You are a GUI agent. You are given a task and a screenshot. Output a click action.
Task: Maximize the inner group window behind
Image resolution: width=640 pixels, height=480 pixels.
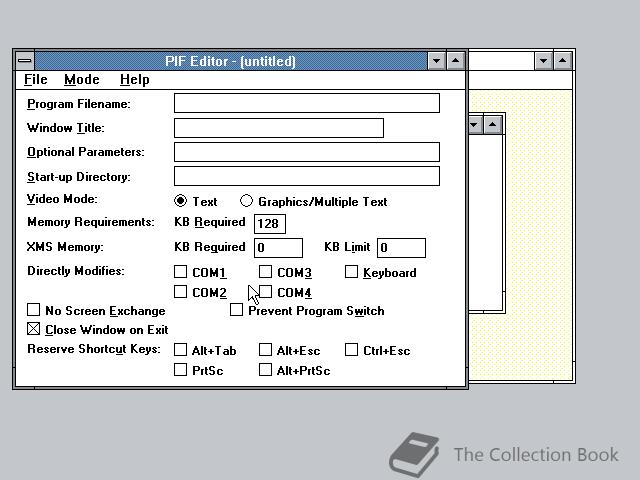[493, 124]
